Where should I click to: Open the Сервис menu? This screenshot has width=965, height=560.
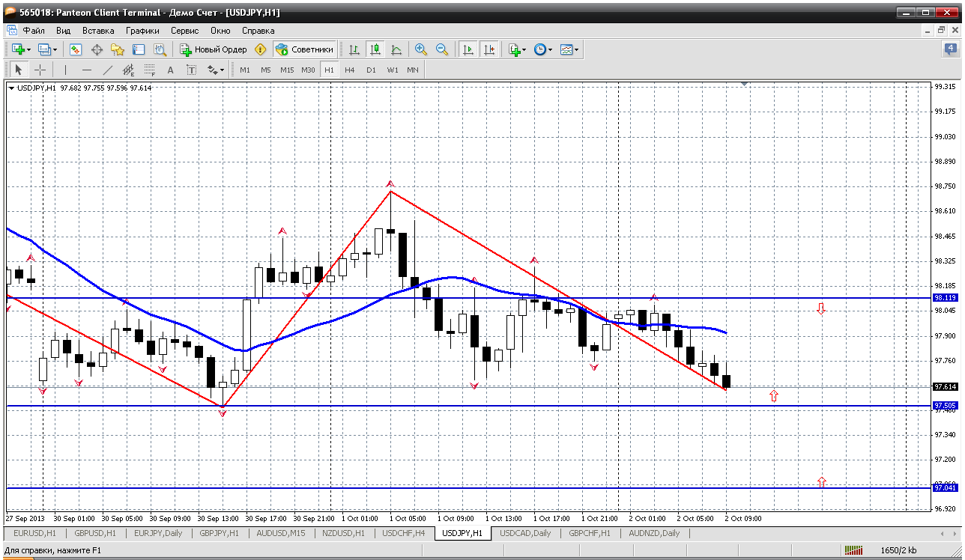pos(184,31)
